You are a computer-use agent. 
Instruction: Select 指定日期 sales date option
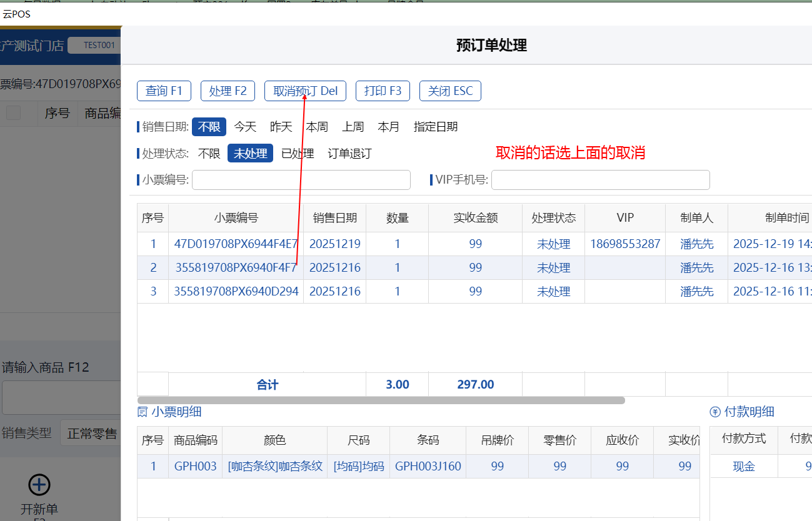pyautogui.click(x=436, y=127)
